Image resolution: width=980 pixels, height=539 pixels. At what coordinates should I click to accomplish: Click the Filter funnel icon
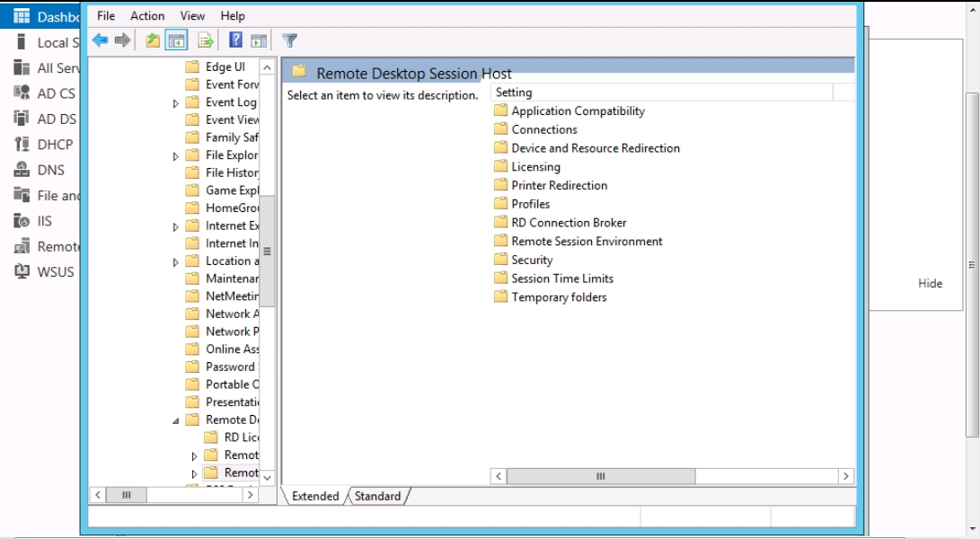289,40
